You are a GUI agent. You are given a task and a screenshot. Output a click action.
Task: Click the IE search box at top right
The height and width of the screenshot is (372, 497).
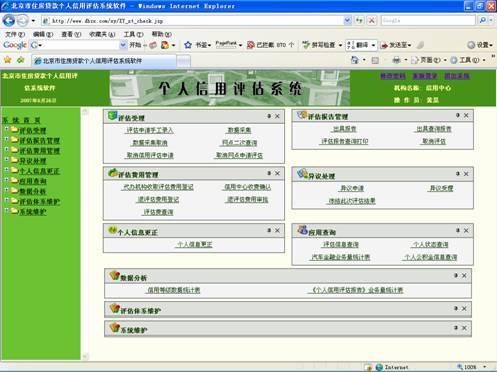pos(428,20)
